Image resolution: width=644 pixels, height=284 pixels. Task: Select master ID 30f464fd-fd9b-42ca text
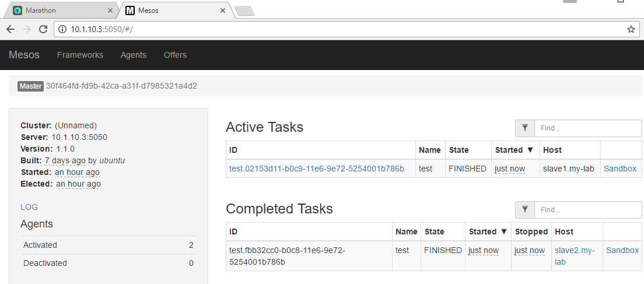coord(121,86)
